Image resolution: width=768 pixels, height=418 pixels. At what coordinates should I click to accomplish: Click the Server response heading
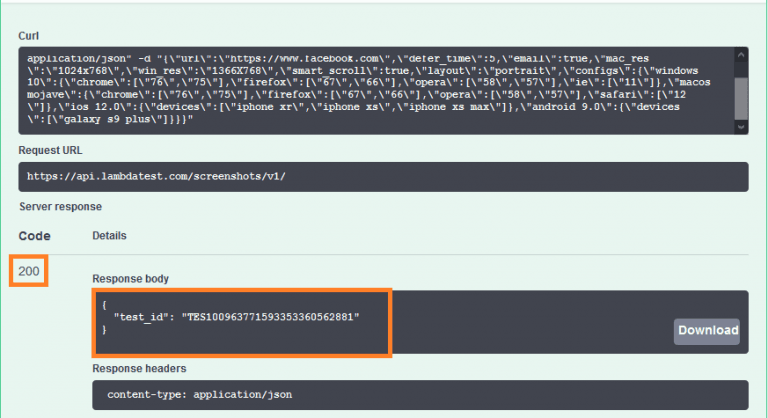click(x=60, y=206)
